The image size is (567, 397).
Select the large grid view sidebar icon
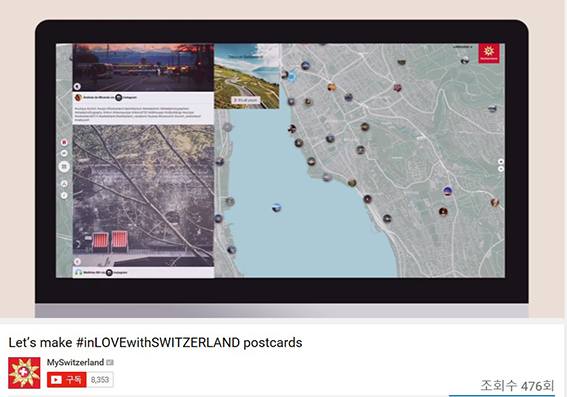click(64, 167)
